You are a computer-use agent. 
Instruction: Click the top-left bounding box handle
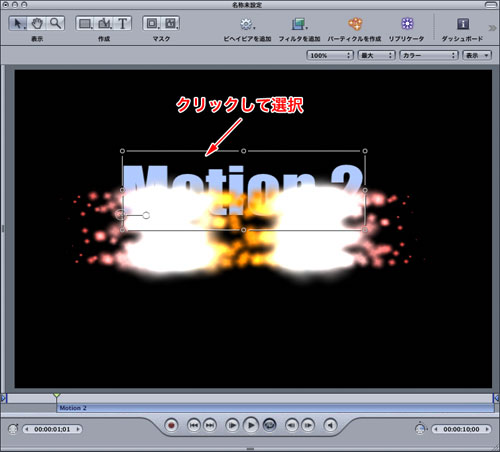[x=122, y=151]
